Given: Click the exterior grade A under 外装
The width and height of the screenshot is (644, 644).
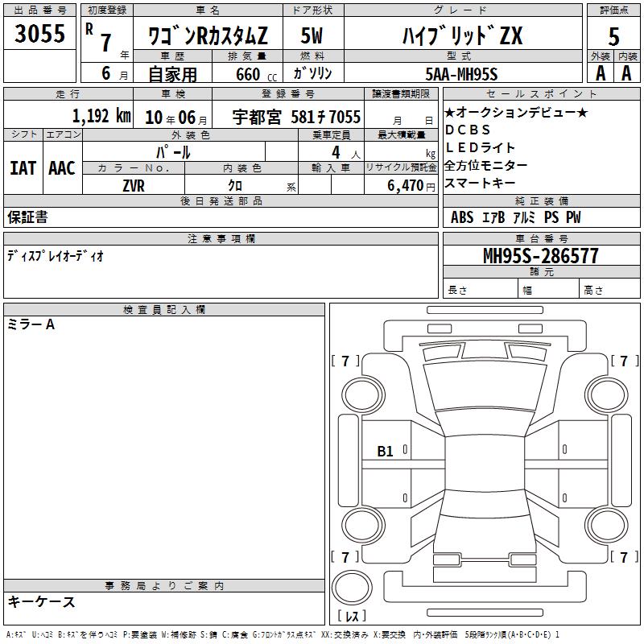Looking at the screenshot, I should 600,73.
